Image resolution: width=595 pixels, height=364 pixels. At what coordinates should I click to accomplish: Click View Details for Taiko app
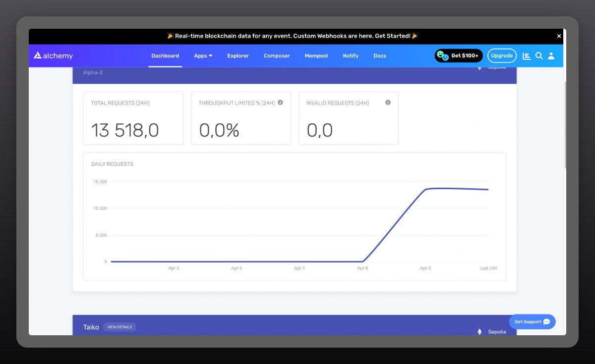119,327
